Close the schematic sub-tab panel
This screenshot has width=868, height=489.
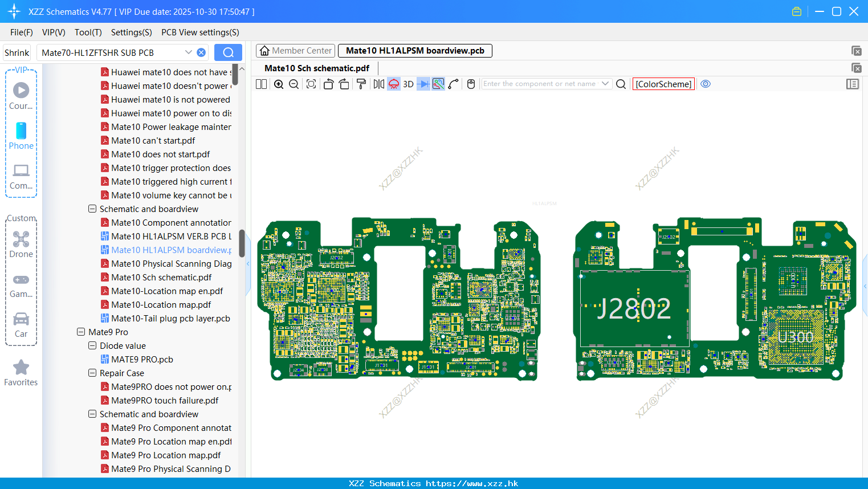pos(856,68)
